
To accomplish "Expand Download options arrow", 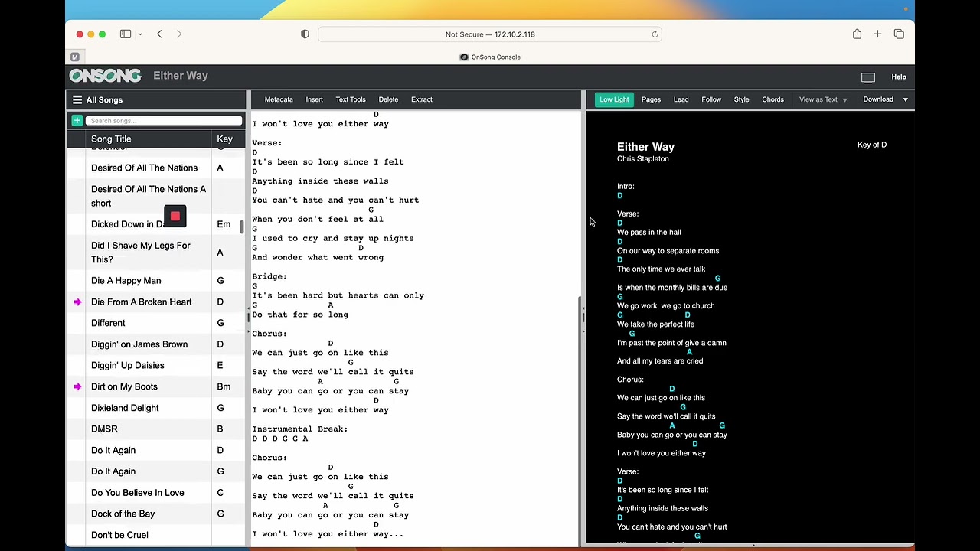I will tap(905, 99).
